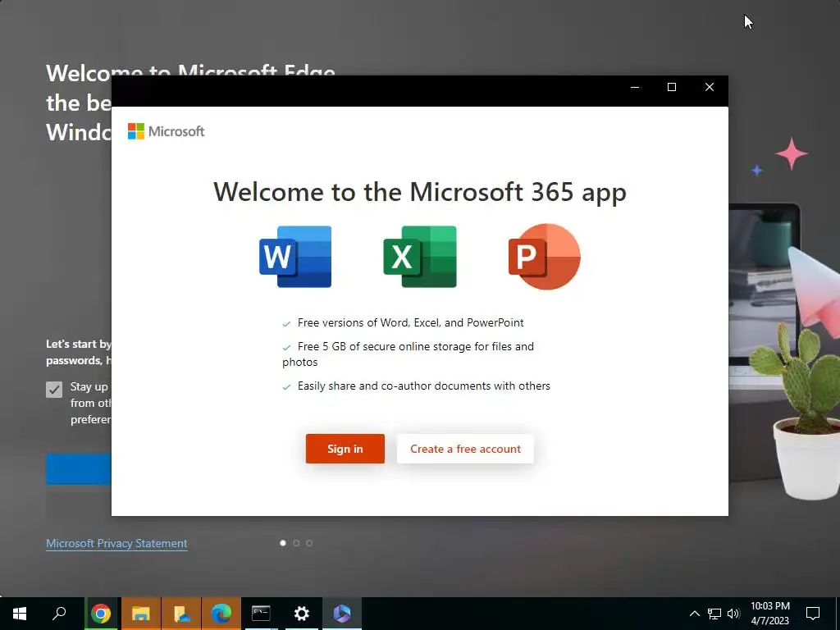Click Easily share and co-author text

click(x=424, y=386)
